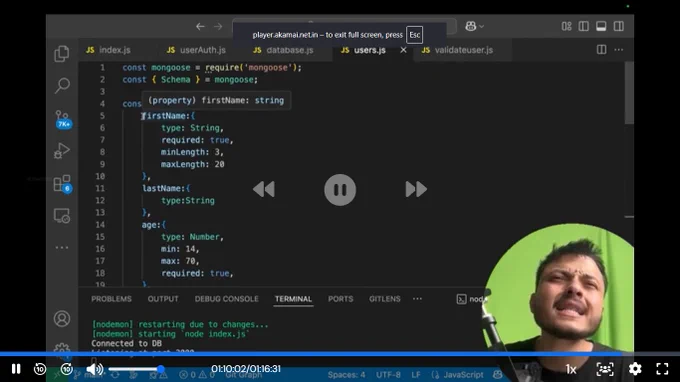Pause video with the center overlay button

(340, 189)
